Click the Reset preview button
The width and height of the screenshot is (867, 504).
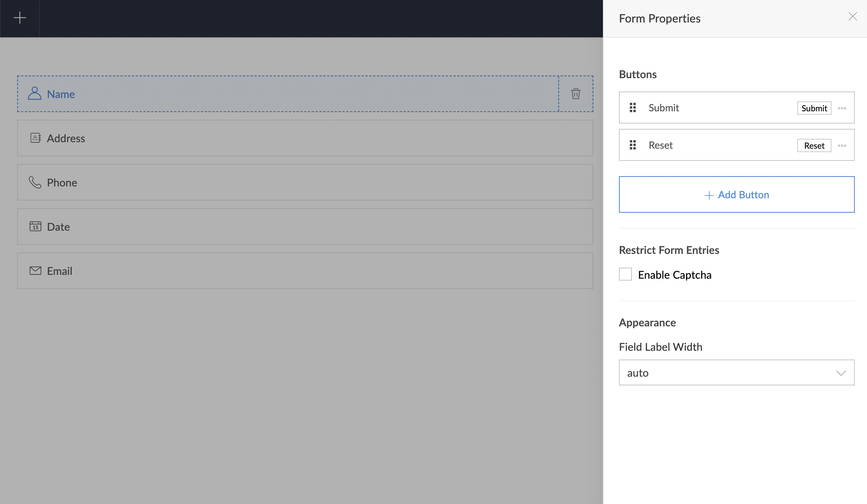tap(814, 146)
